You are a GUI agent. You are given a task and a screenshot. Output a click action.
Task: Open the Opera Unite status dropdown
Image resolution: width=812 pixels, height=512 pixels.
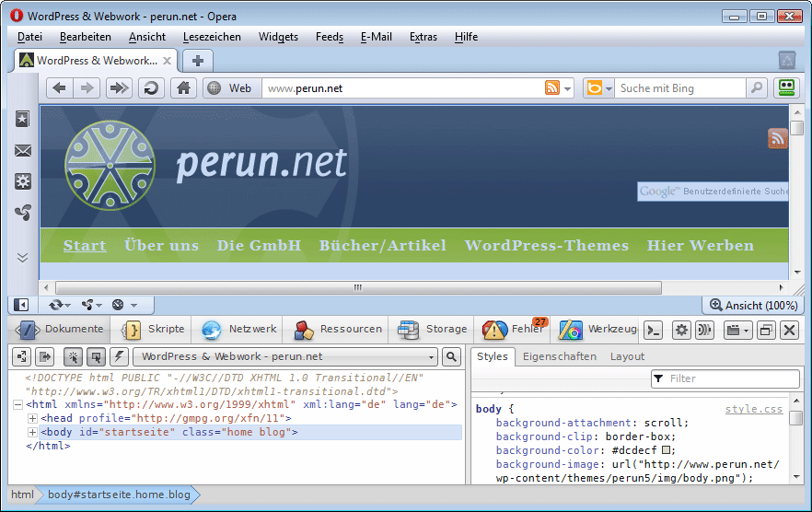92,305
